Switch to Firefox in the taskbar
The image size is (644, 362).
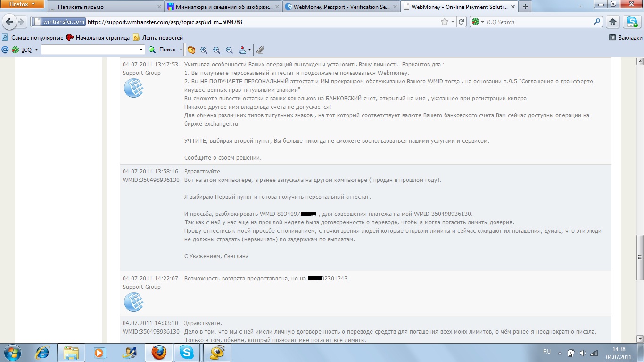click(x=159, y=352)
